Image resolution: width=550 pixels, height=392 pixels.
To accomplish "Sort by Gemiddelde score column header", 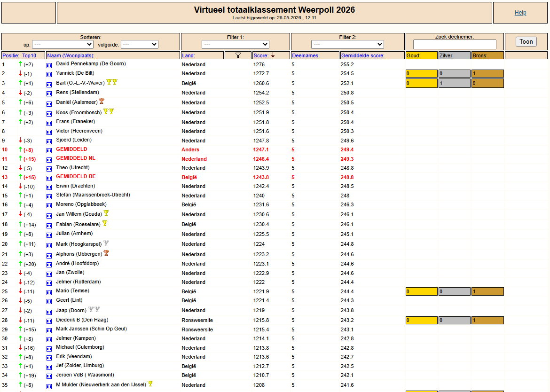I will tap(363, 55).
